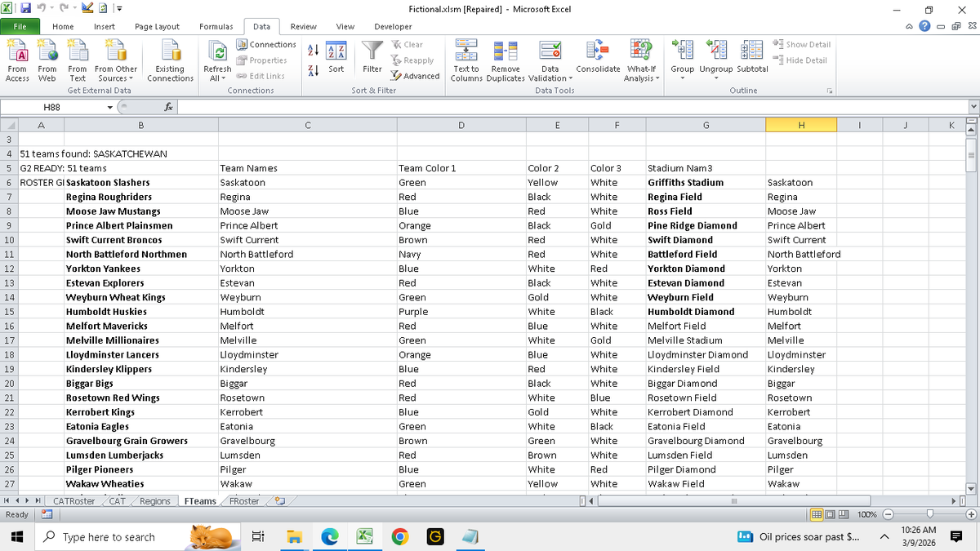980x551 pixels.
Task: Zoom in with plus button
Action: pyautogui.click(x=970, y=515)
